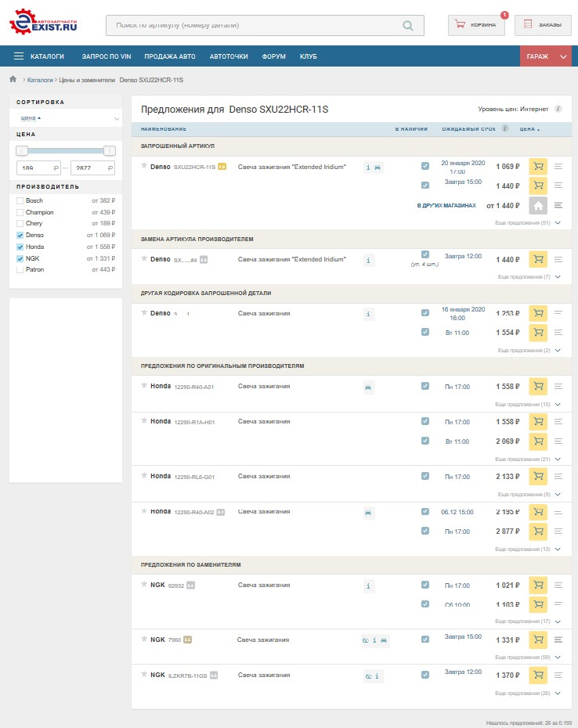This screenshot has height=728, width=578.
Task: Uncheck the NGK manufacturer filter
Action: [20, 258]
